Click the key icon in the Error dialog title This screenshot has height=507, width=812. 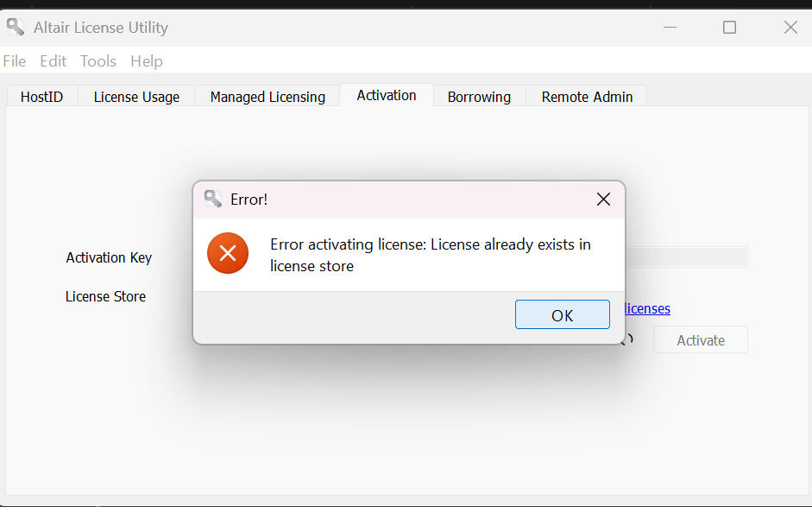(212, 199)
